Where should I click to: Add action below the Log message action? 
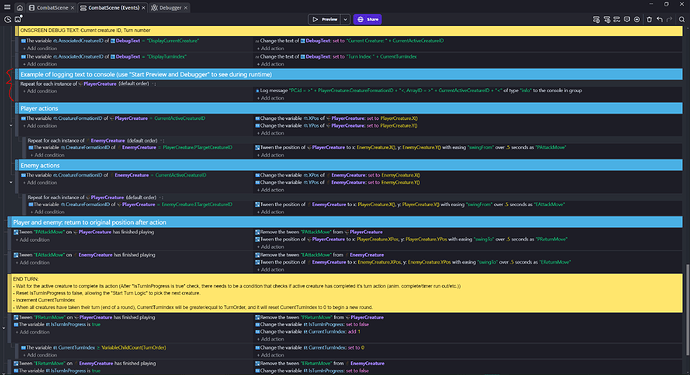coord(271,98)
